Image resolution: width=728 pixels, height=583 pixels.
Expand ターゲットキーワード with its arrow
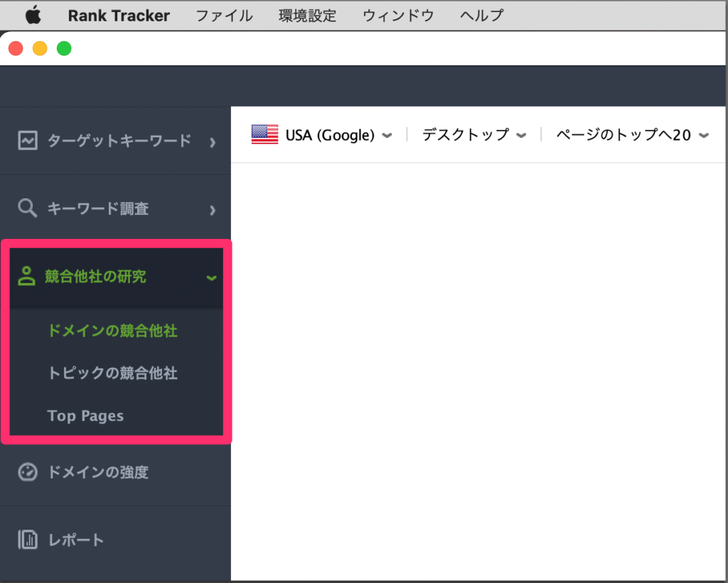(x=213, y=142)
